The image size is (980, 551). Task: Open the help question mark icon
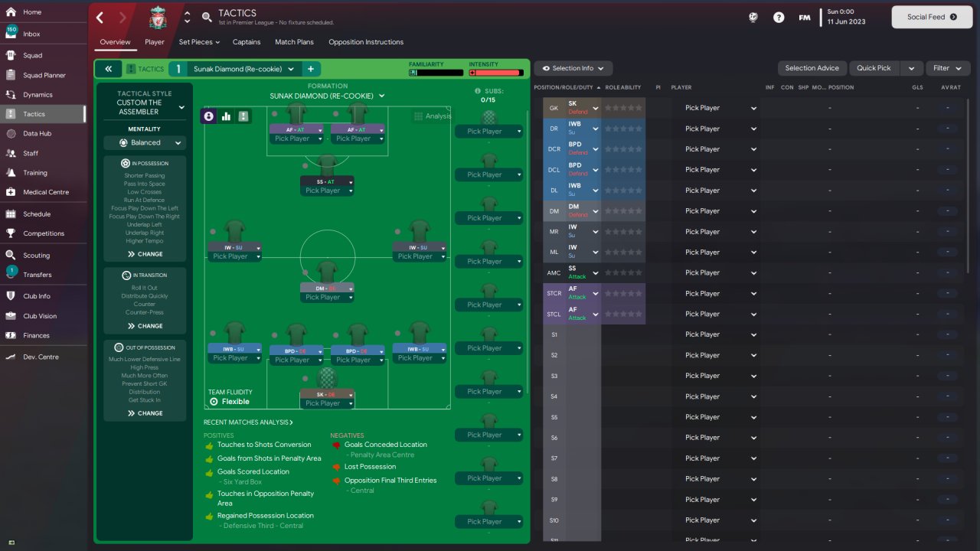(779, 17)
